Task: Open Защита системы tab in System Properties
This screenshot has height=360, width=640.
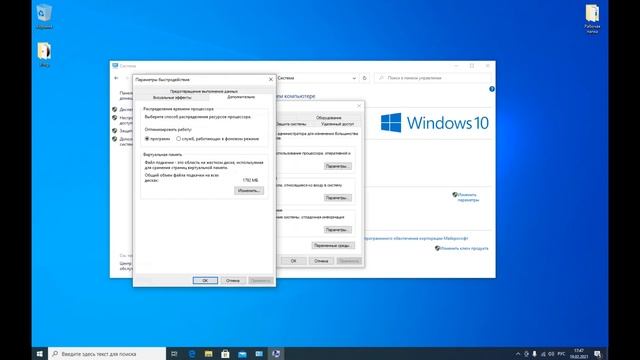Action: tap(291, 124)
